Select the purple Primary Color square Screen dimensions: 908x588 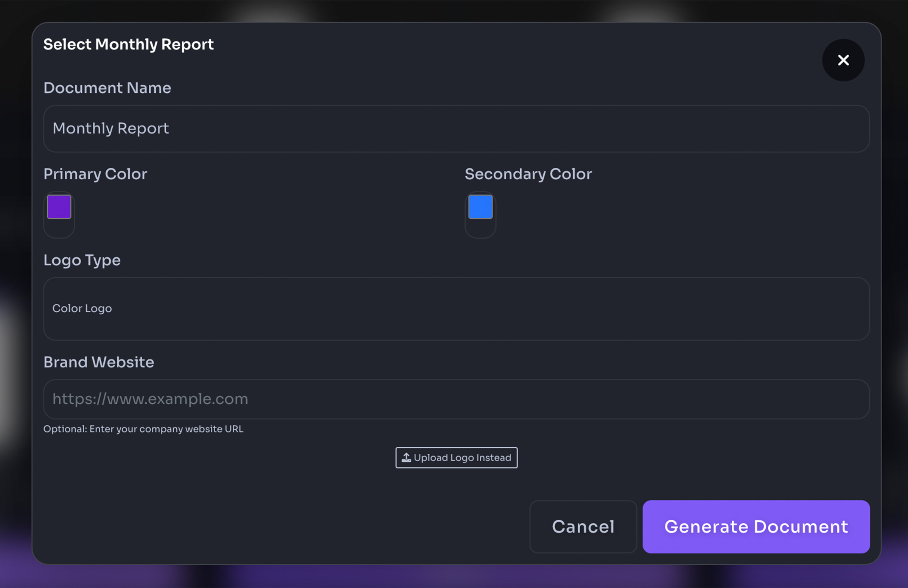(x=59, y=207)
